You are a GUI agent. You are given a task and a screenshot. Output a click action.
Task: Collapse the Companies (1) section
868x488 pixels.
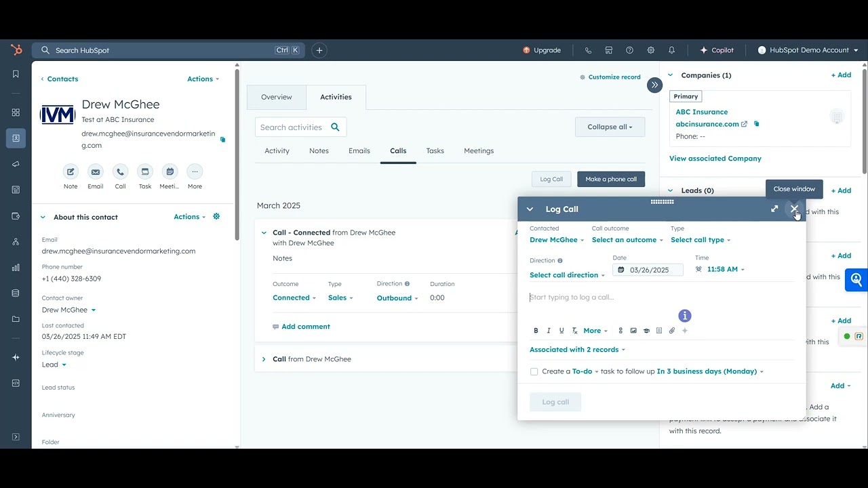coord(671,75)
